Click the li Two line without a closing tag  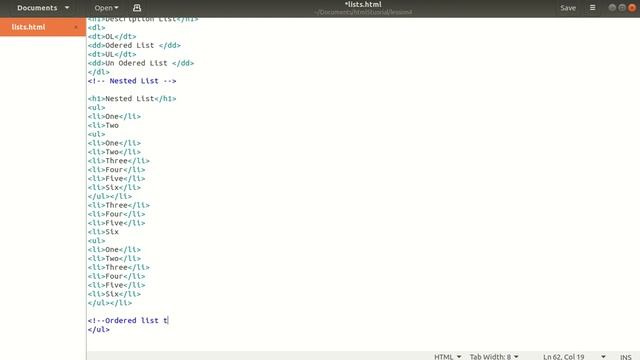coord(103,125)
